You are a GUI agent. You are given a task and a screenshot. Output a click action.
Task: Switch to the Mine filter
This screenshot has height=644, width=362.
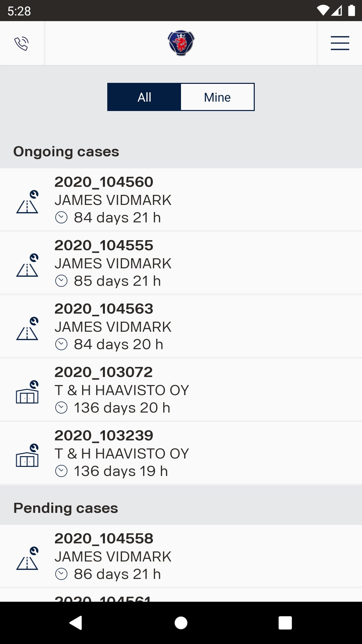coord(217,97)
